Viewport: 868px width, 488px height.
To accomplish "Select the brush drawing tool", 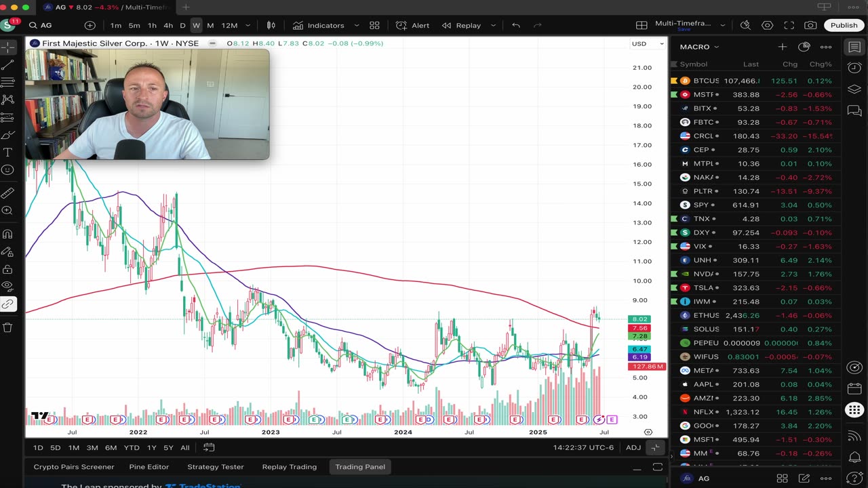I will pyautogui.click(x=8, y=136).
